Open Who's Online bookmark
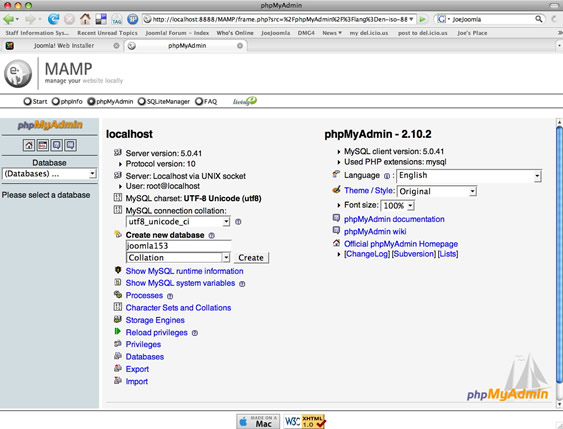This screenshot has height=429, width=563. pos(235,33)
